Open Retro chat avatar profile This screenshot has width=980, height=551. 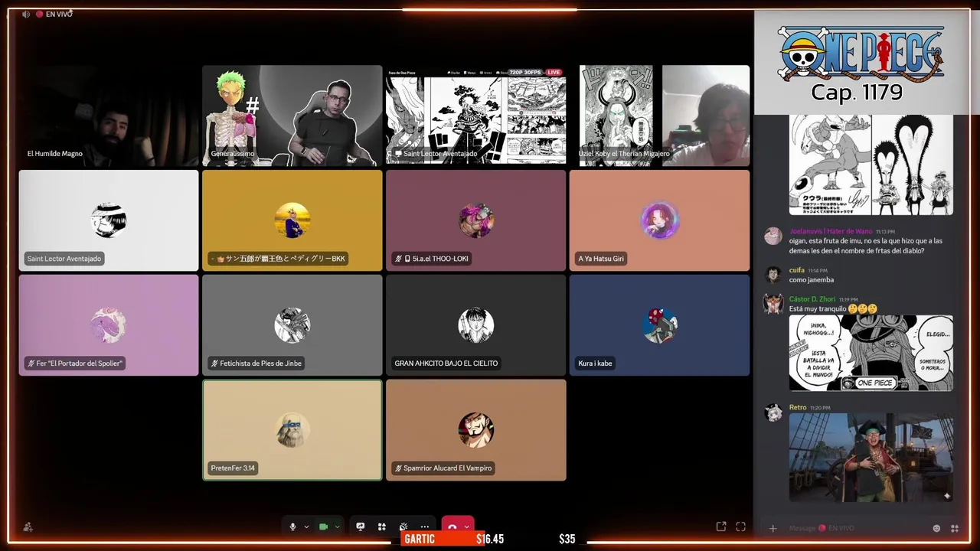[x=773, y=412]
